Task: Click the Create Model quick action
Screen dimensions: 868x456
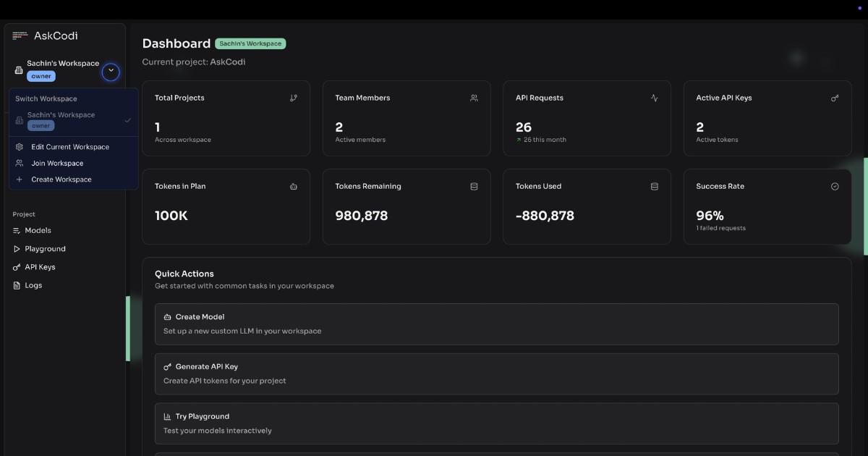Action: [x=497, y=324]
